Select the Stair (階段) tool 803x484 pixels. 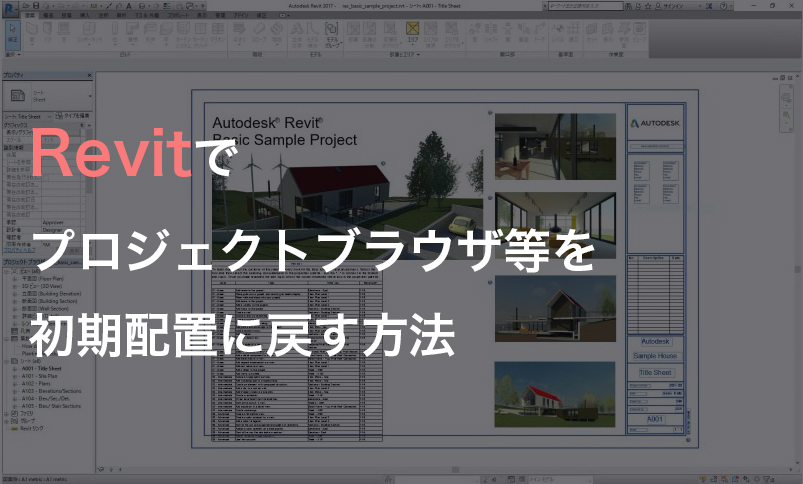pos(277,33)
